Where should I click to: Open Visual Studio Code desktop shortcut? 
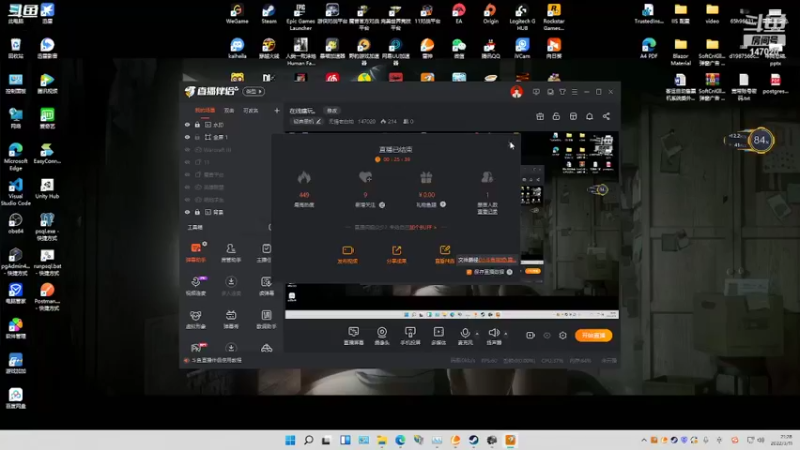coord(15,191)
